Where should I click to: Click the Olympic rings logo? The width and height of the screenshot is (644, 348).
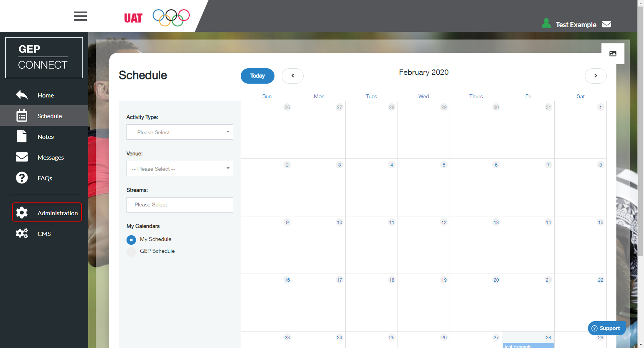click(171, 17)
